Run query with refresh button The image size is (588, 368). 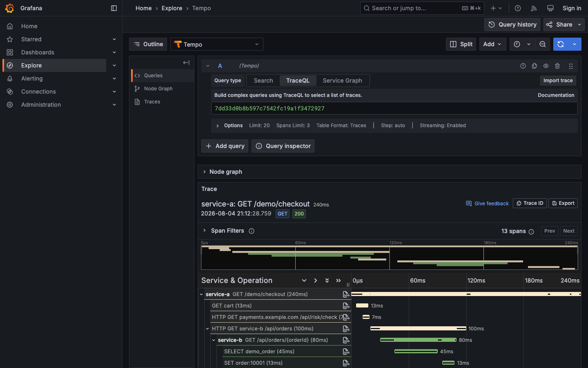pos(561,44)
